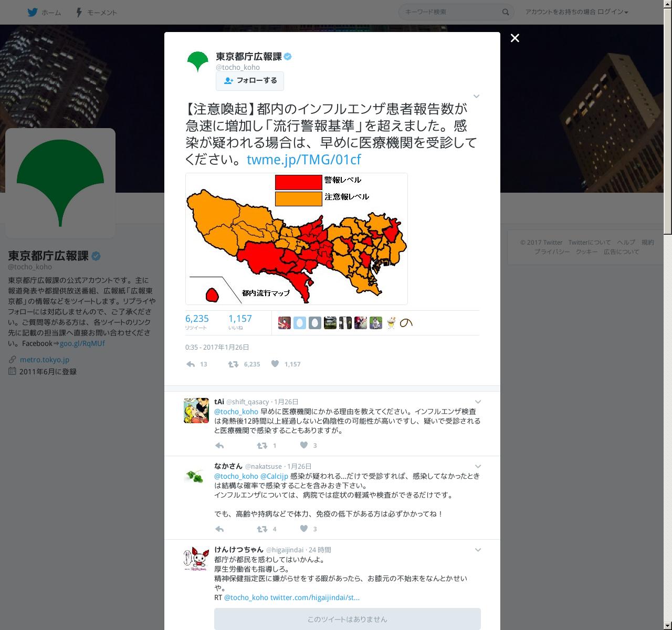Retweet the main tweet showing 6,235
This screenshot has height=630, width=672.
[233, 364]
